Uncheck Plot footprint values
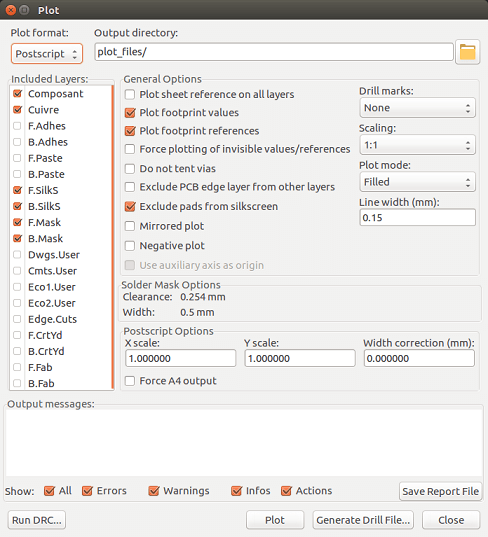The height and width of the screenshot is (537, 488). tap(130, 113)
